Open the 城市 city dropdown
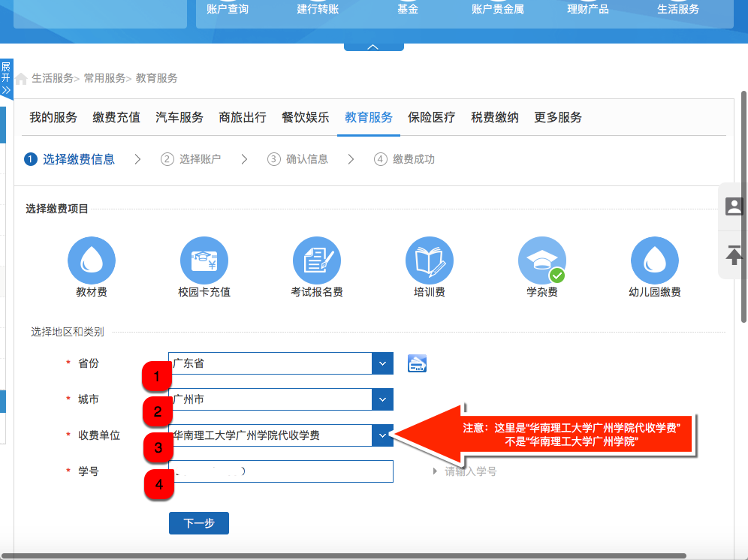 tap(383, 399)
